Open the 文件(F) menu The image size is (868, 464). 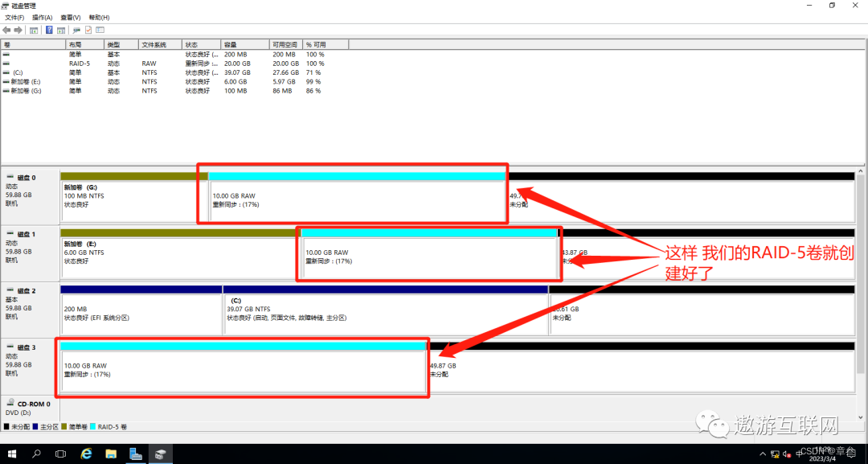[x=14, y=18]
